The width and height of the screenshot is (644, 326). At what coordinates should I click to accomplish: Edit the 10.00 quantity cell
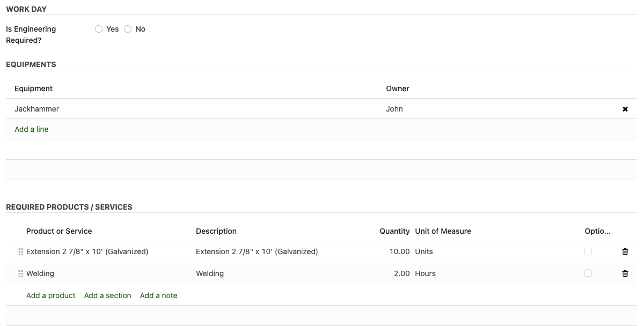(399, 251)
